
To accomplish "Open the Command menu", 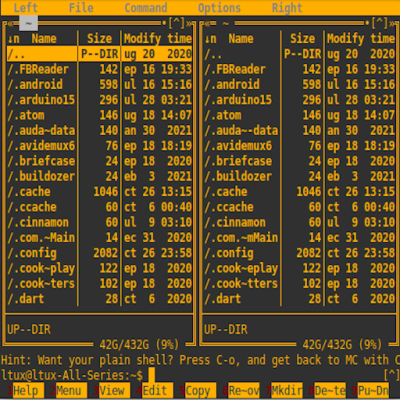I will pos(146,8).
